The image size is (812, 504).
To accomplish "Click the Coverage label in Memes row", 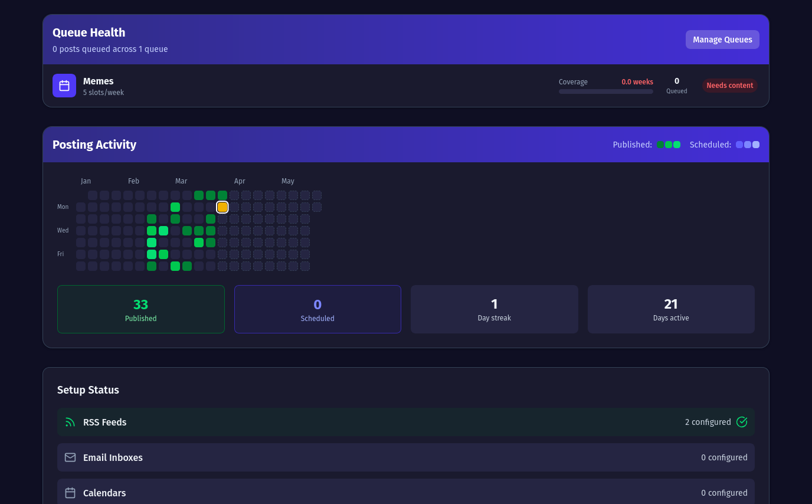I will (x=573, y=82).
